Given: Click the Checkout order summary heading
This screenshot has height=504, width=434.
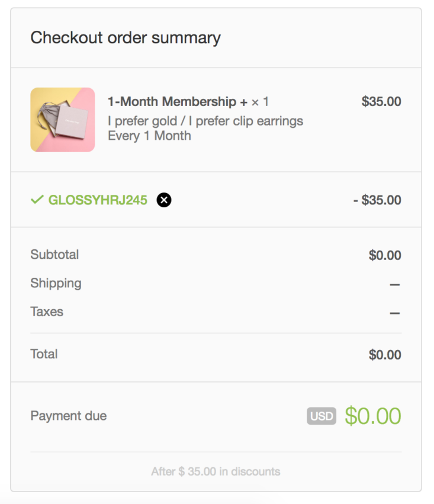Looking at the screenshot, I should (126, 38).
